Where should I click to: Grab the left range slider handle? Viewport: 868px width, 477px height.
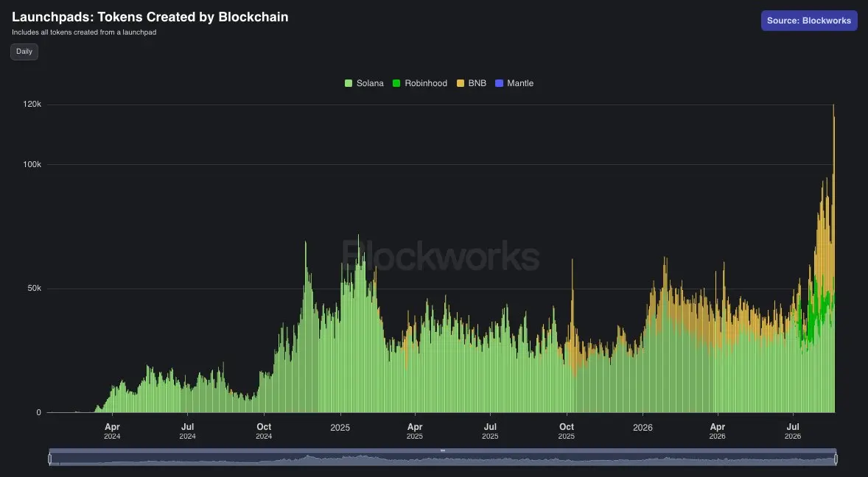point(50,459)
